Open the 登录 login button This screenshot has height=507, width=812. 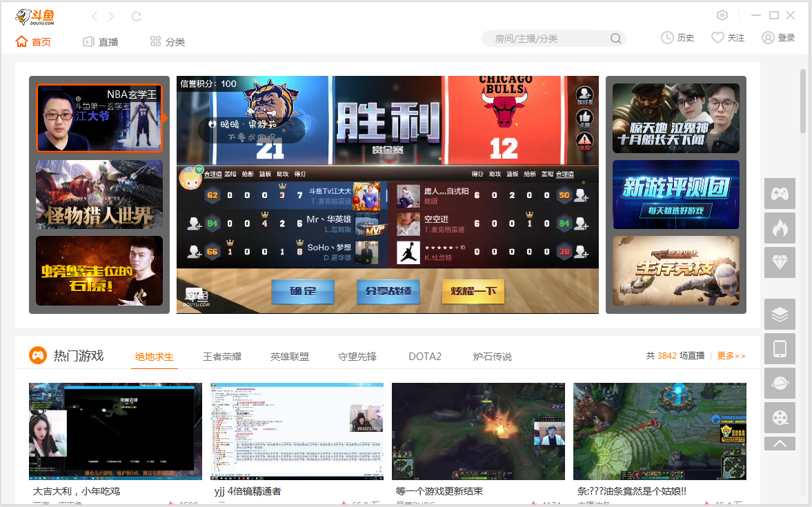click(778, 38)
